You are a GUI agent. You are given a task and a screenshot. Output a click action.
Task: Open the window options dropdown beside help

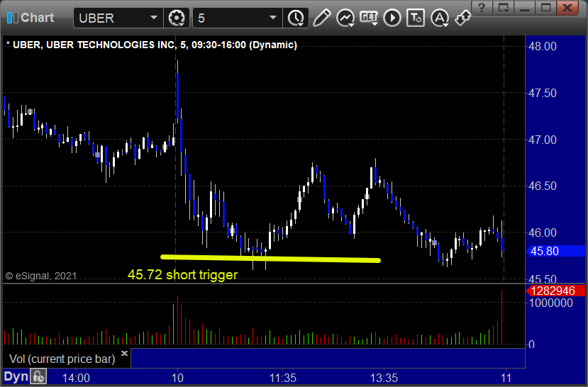(x=503, y=7)
